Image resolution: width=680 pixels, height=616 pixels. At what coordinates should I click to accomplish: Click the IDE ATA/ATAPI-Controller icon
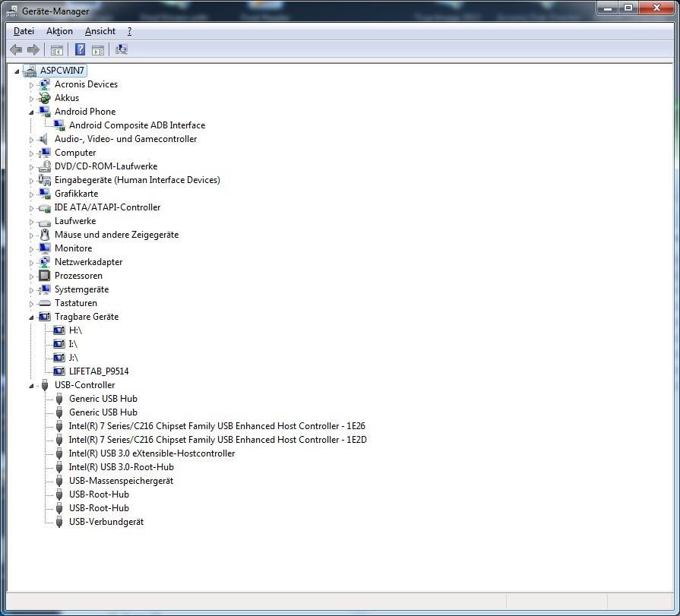[44, 207]
